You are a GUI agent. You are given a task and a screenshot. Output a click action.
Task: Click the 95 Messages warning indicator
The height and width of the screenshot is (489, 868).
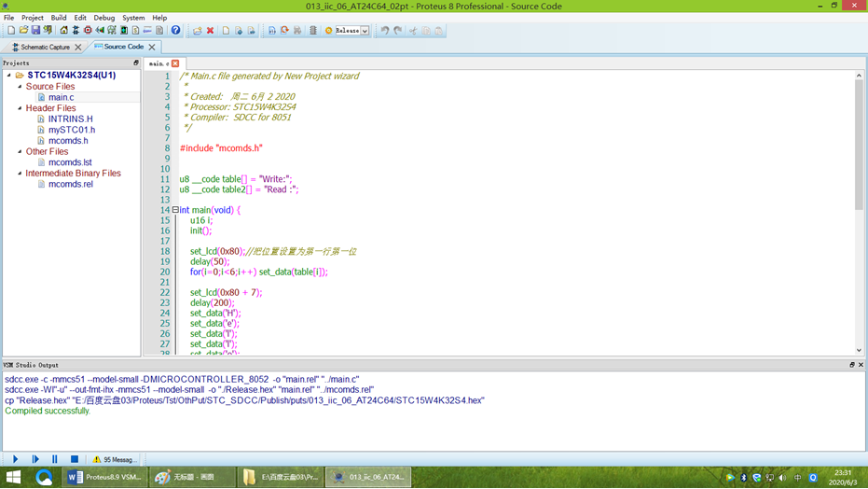114,459
